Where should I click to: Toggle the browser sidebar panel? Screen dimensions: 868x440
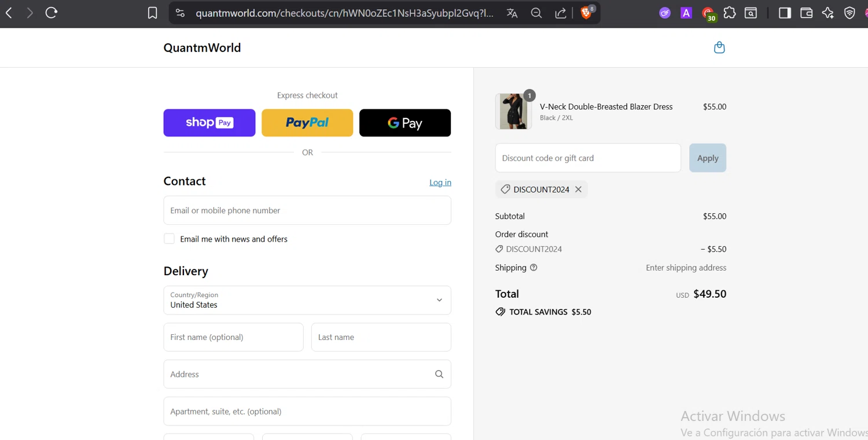point(785,13)
